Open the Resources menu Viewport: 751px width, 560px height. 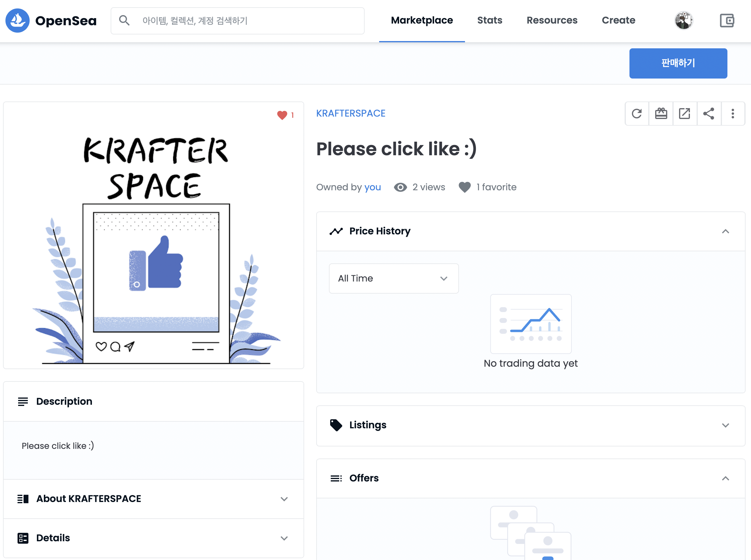pos(551,21)
